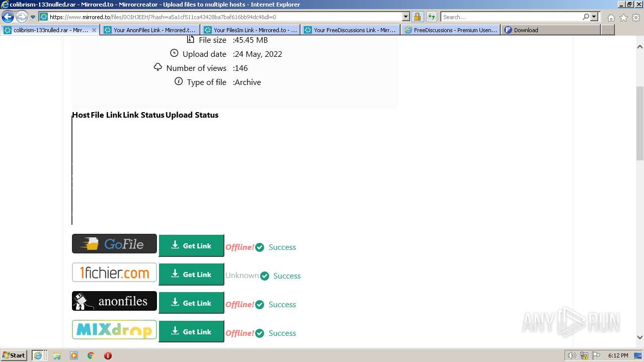
Task: Click the red stop-sign taskbar icon
Action: 108,355
